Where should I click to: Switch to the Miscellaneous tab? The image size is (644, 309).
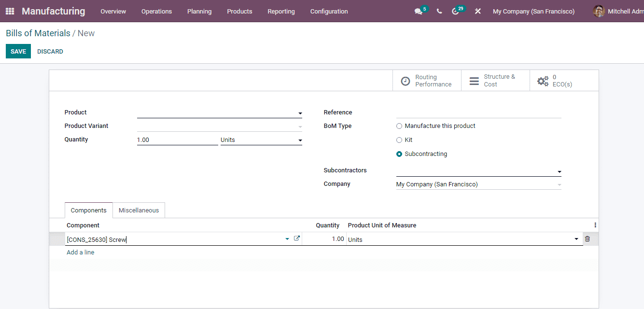139,210
